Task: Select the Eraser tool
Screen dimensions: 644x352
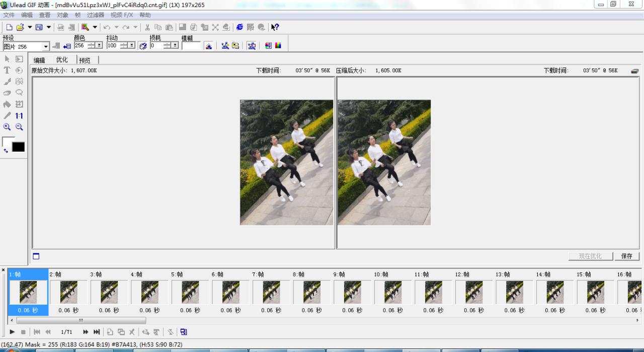Action: click(x=7, y=93)
